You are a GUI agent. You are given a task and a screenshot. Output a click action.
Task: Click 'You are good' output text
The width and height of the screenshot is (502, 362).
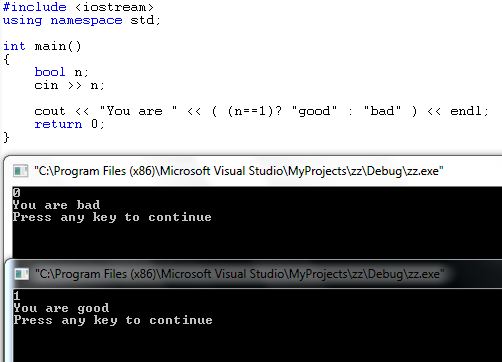61,308
